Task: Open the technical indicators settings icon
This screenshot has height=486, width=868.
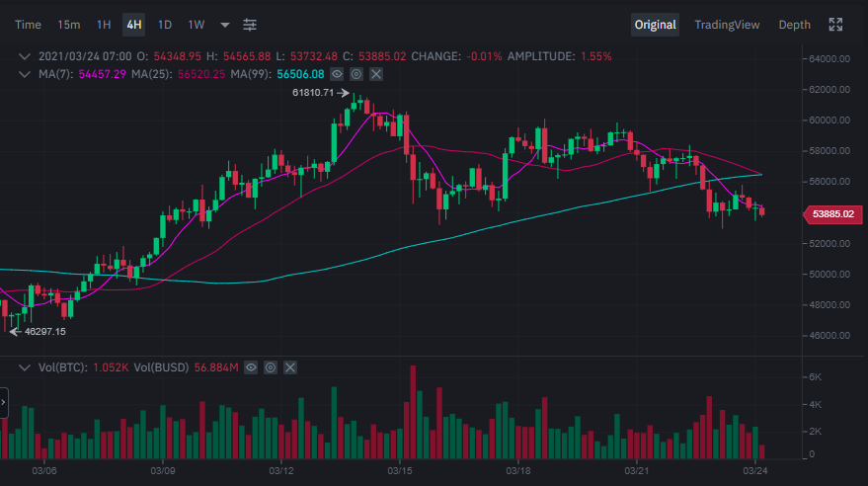Action: click(250, 25)
